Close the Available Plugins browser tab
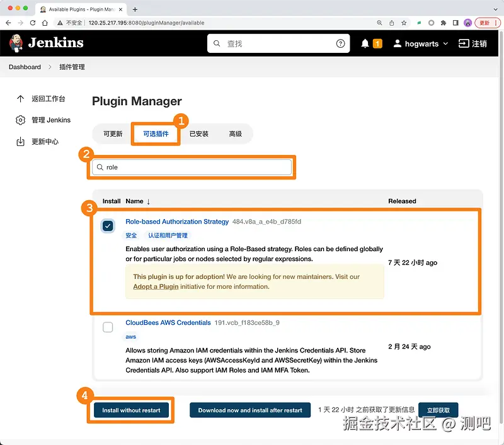Image resolution: width=504 pixels, height=445 pixels. 120,9
